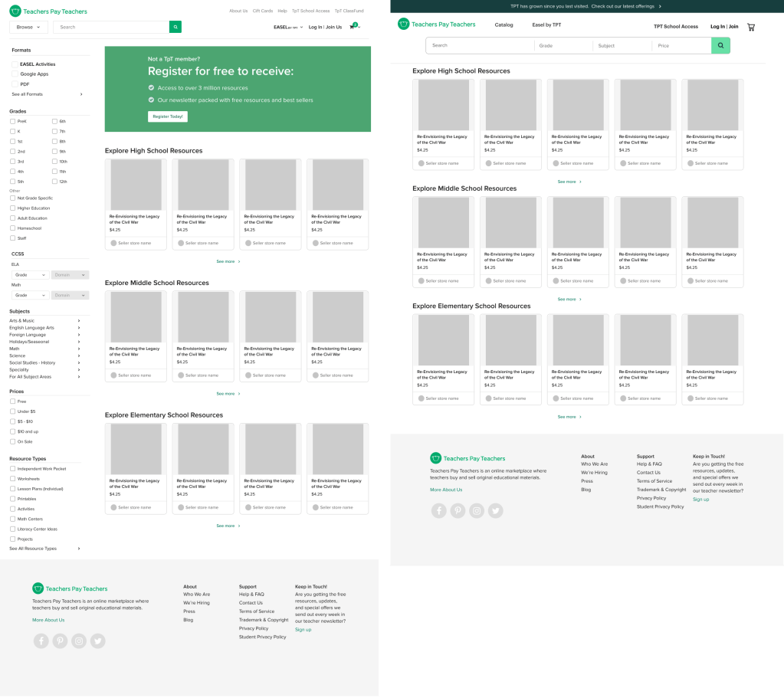The height and width of the screenshot is (698, 784).
Task: Open the ELA Grade dropdown under CCSS
Action: tap(29, 274)
